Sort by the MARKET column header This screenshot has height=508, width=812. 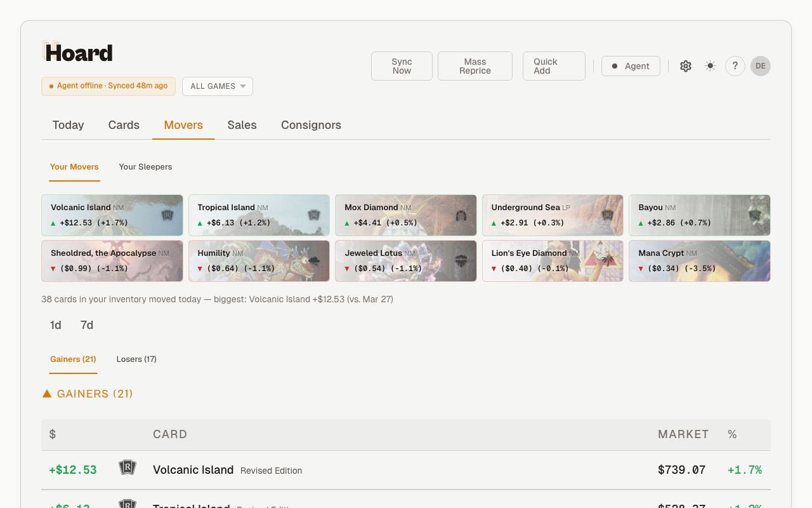click(683, 434)
